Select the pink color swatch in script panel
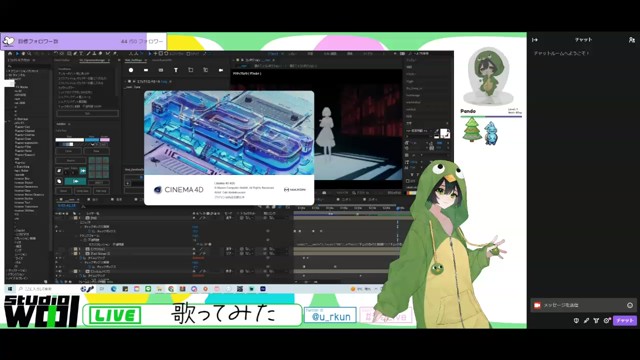This screenshot has height=360, width=640. point(105,140)
